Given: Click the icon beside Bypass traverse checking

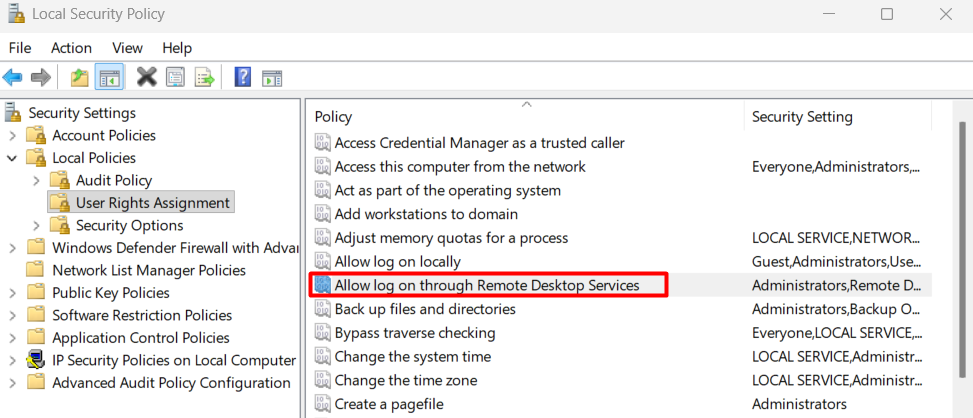Looking at the screenshot, I should click(322, 332).
